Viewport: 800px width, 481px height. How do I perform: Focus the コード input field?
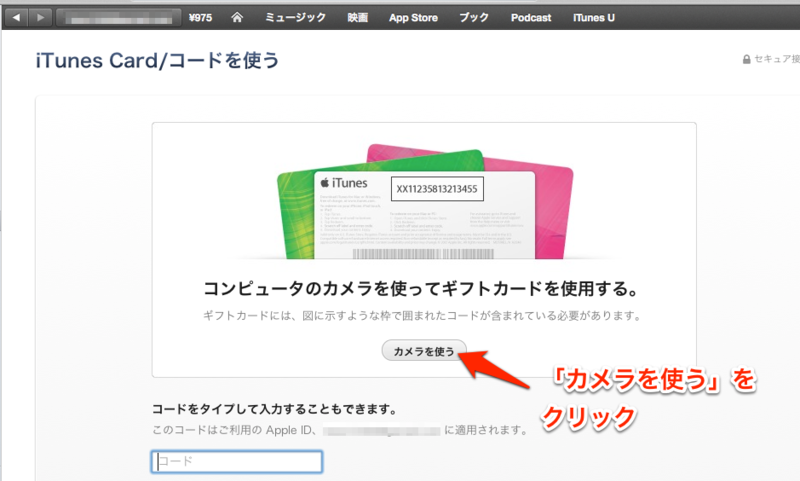237,462
